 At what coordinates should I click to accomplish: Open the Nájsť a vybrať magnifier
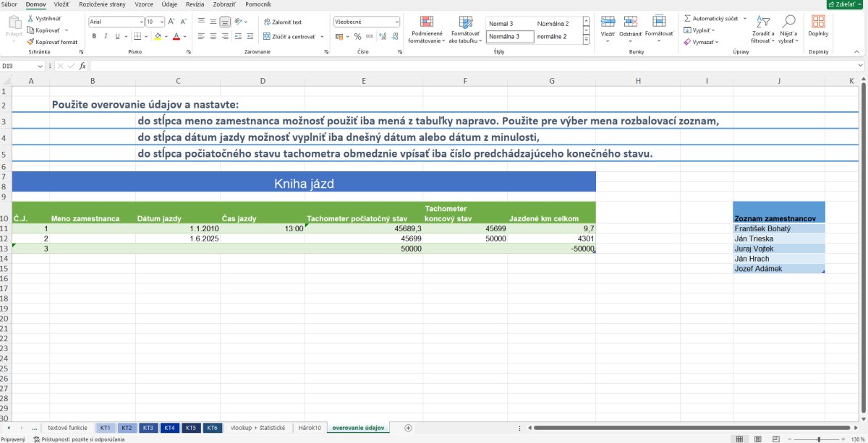[789, 22]
